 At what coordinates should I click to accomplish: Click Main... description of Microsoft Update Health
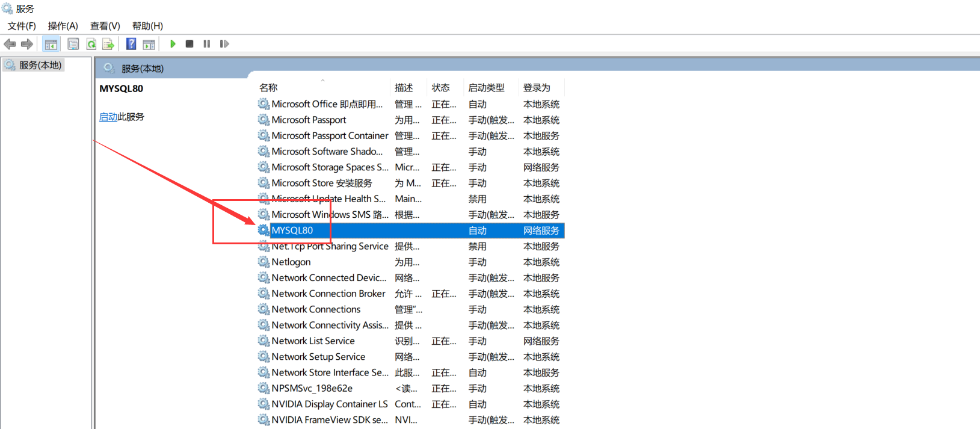408,199
